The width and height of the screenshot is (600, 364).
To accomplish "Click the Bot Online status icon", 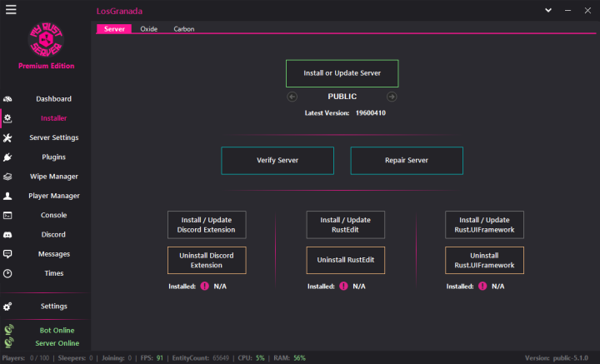I will tap(9, 330).
